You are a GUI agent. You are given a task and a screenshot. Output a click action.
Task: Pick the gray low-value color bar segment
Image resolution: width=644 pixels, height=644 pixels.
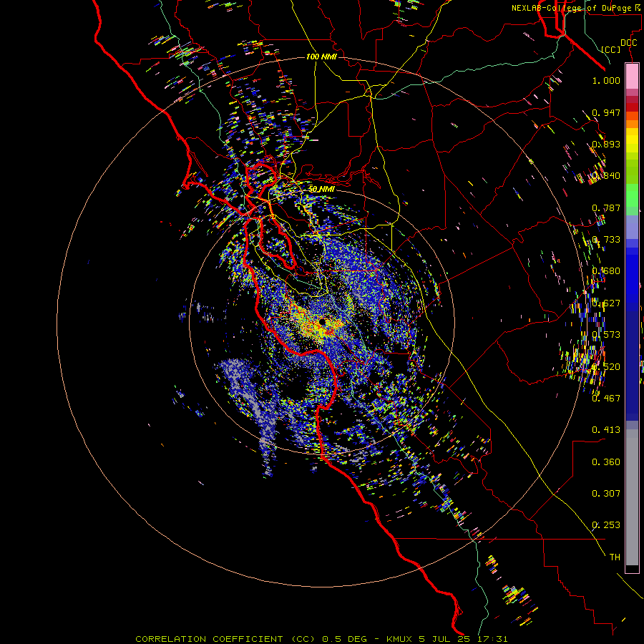632,497
